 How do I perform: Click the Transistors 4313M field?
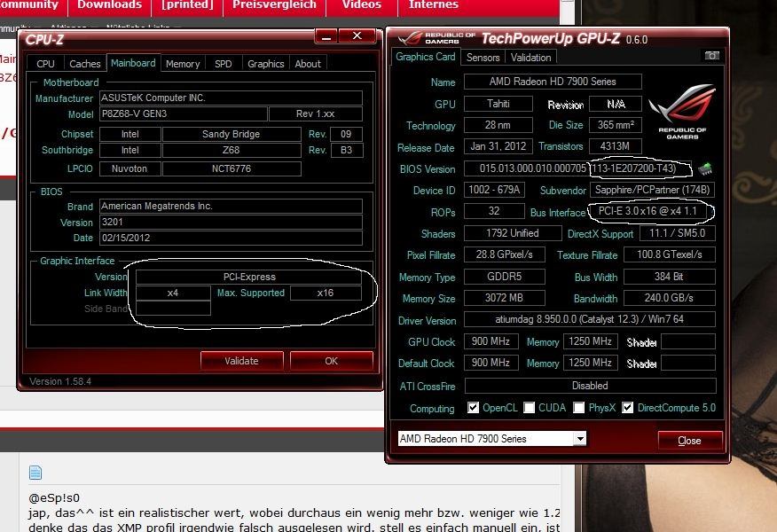point(616,146)
